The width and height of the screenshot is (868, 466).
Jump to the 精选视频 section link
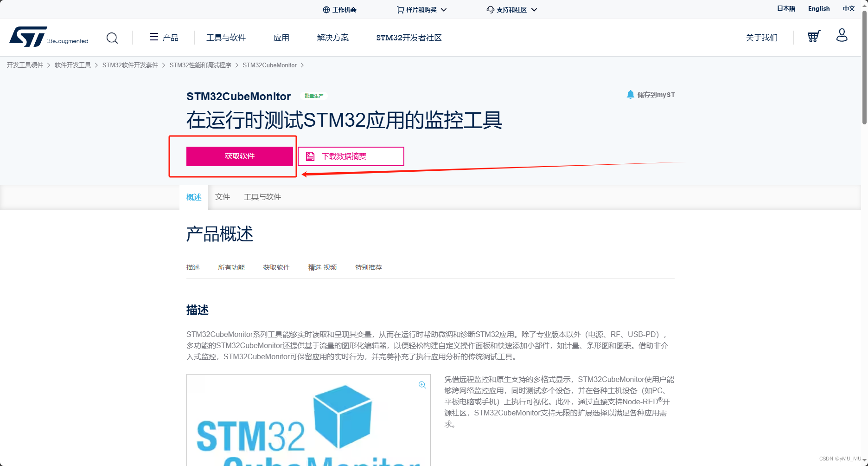tap(322, 267)
